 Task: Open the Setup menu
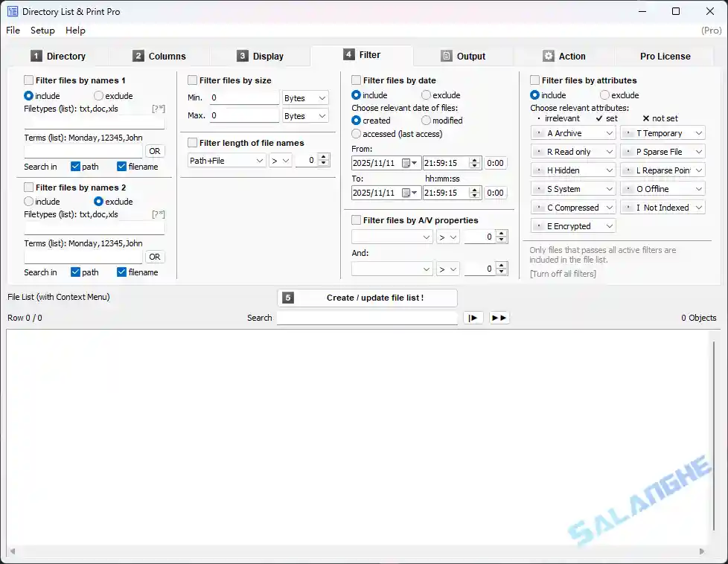pyautogui.click(x=42, y=31)
